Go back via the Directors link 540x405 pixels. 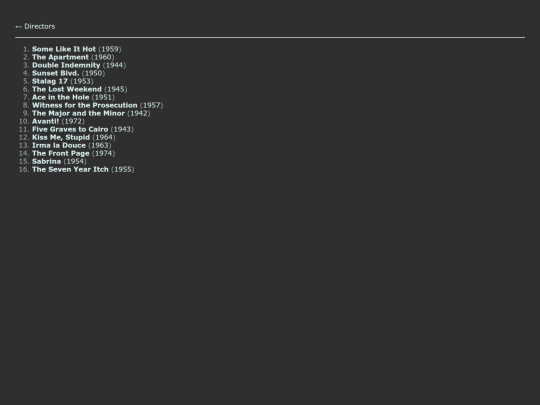[40, 27]
